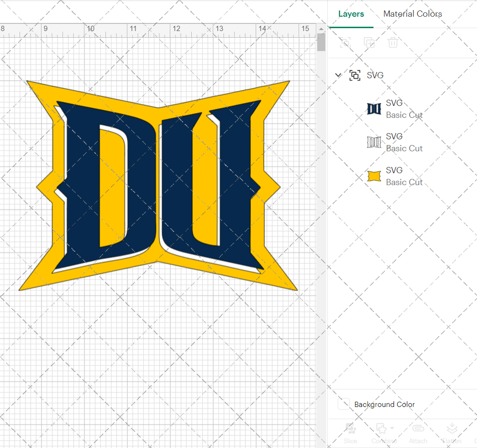
Task: Click the Flatten tool button
Action: click(x=452, y=433)
